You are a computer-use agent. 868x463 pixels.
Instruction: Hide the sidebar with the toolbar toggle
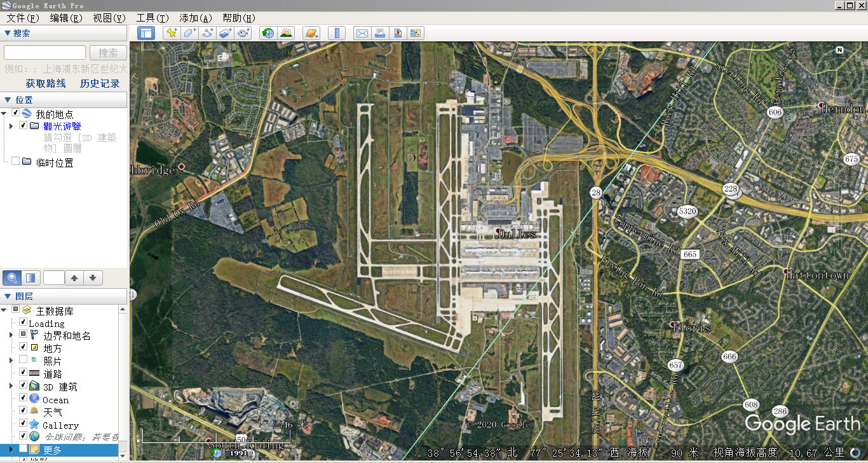tap(146, 33)
